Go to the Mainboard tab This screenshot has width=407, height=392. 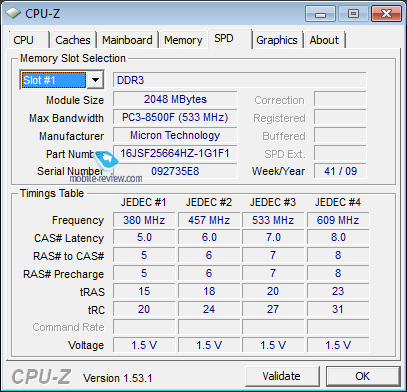click(x=127, y=40)
